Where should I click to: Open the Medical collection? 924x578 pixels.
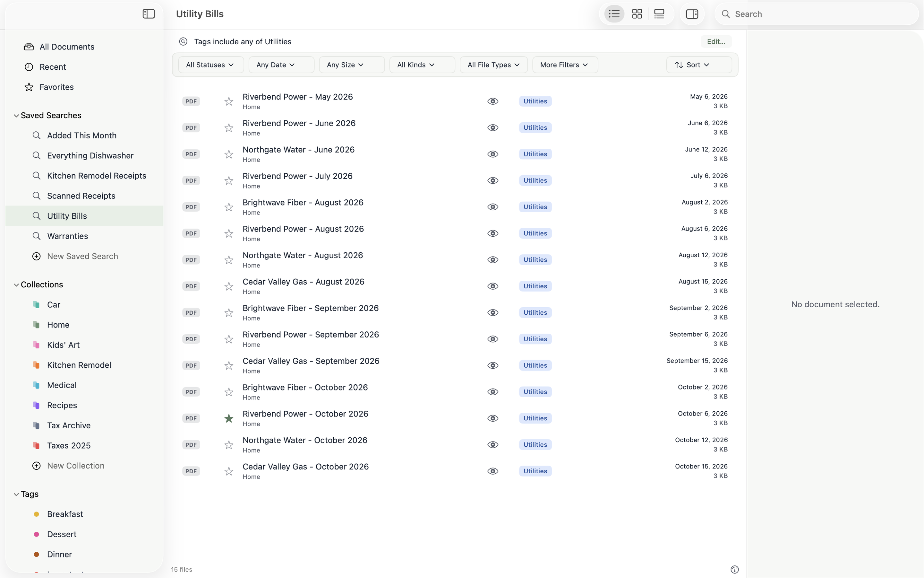click(84, 385)
